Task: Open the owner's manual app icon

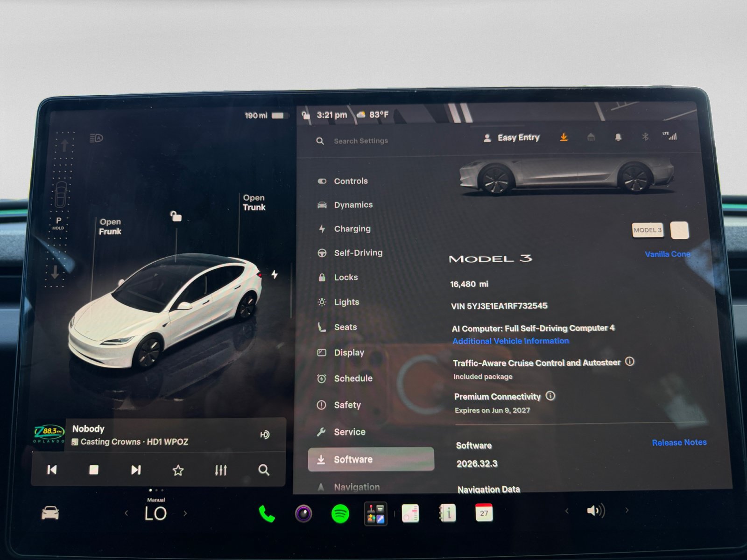Action: click(448, 513)
